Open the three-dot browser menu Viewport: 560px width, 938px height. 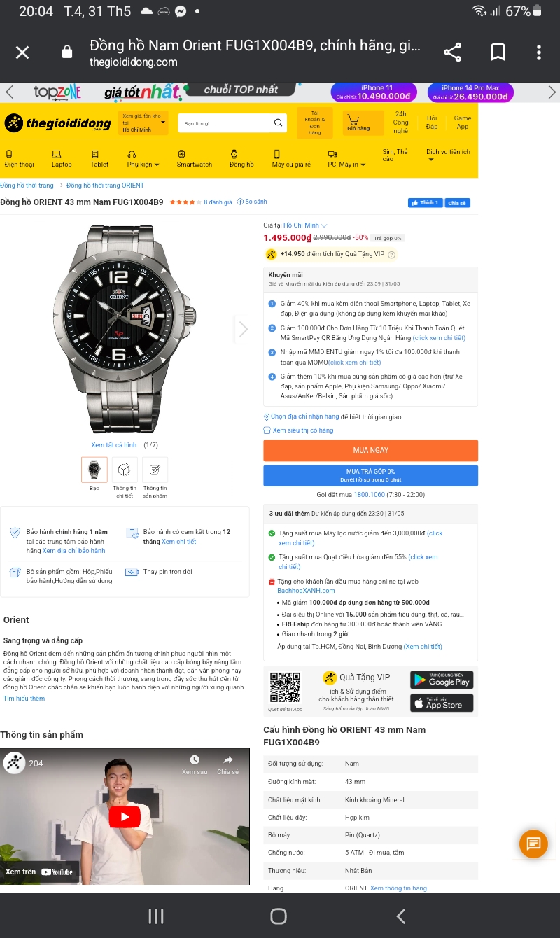pos(538,52)
